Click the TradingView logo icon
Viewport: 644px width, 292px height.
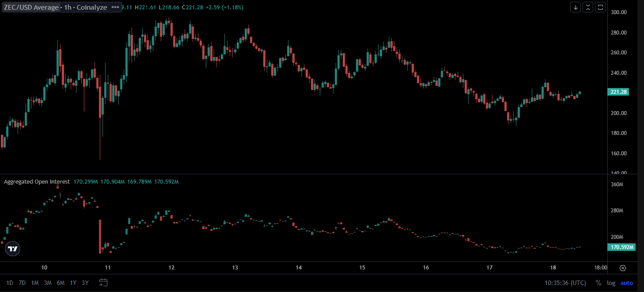click(13, 249)
